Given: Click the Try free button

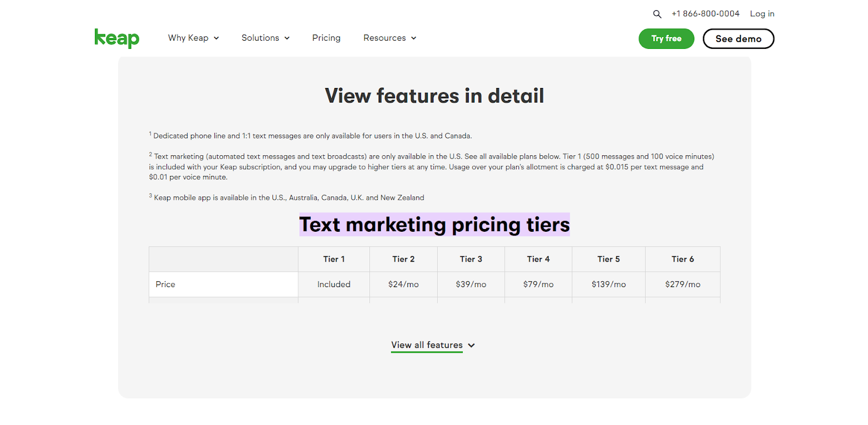Looking at the screenshot, I should 666,39.
